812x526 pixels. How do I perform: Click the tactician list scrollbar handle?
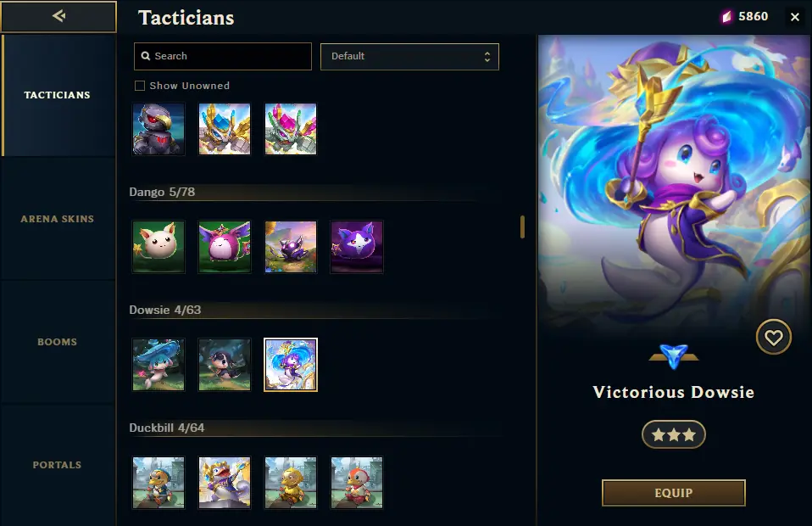[522, 227]
